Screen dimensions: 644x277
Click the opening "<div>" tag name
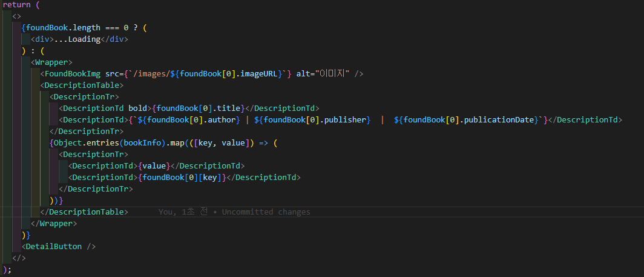(x=43, y=39)
